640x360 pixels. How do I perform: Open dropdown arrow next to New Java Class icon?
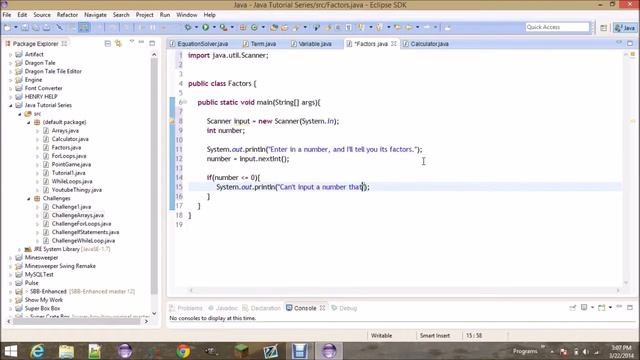[263, 27]
